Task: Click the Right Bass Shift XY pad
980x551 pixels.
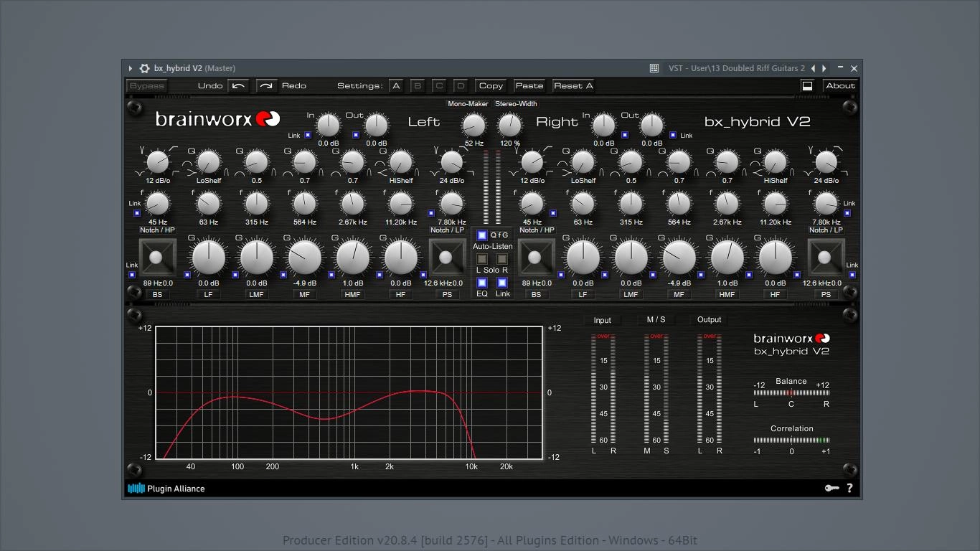Action: [x=537, y=257]
